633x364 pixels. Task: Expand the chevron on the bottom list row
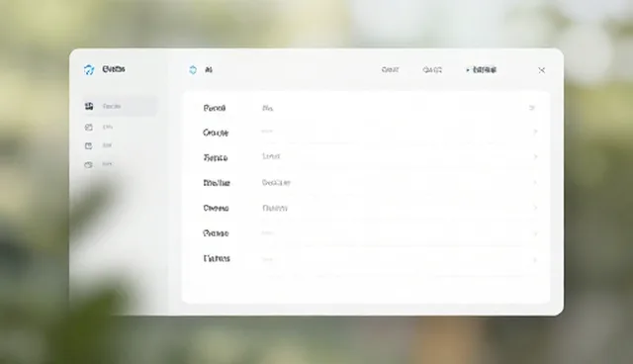[535, 259]
